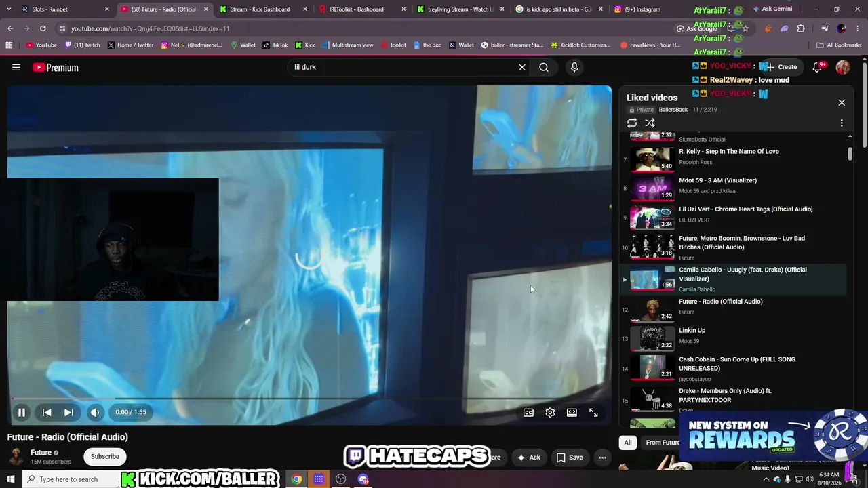Switch the player to default view
This screenshot has height=488, width=868.
pos(572,412)
